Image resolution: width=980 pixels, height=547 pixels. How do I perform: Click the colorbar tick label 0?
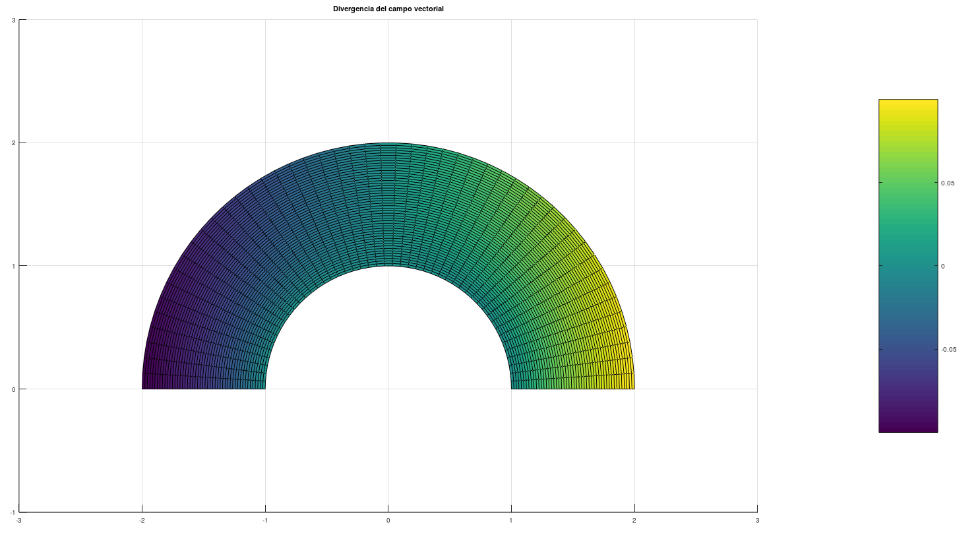943,267
